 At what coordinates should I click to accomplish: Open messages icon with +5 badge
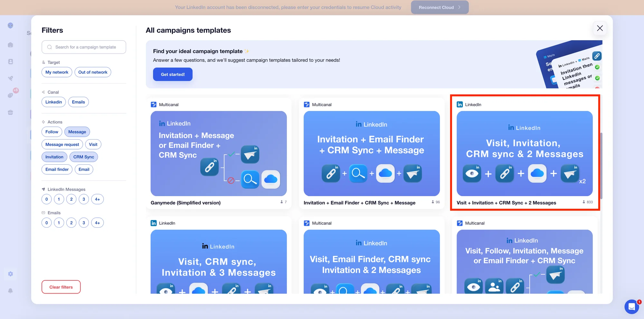11,95
